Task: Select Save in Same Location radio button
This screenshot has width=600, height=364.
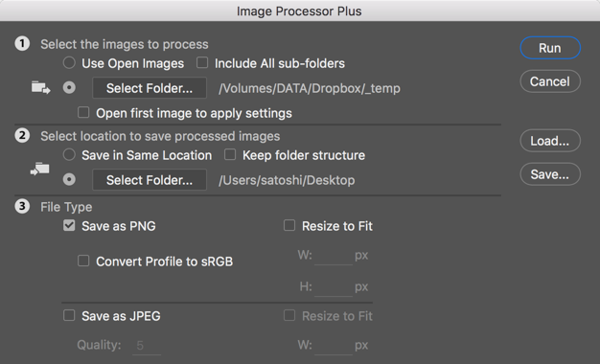Action: [x=69, y=154]
